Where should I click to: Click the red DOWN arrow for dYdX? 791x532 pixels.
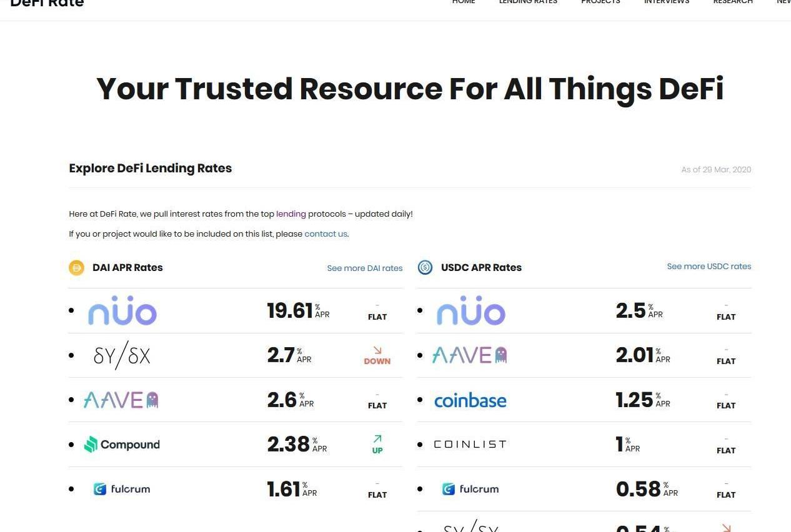[377, 351]
